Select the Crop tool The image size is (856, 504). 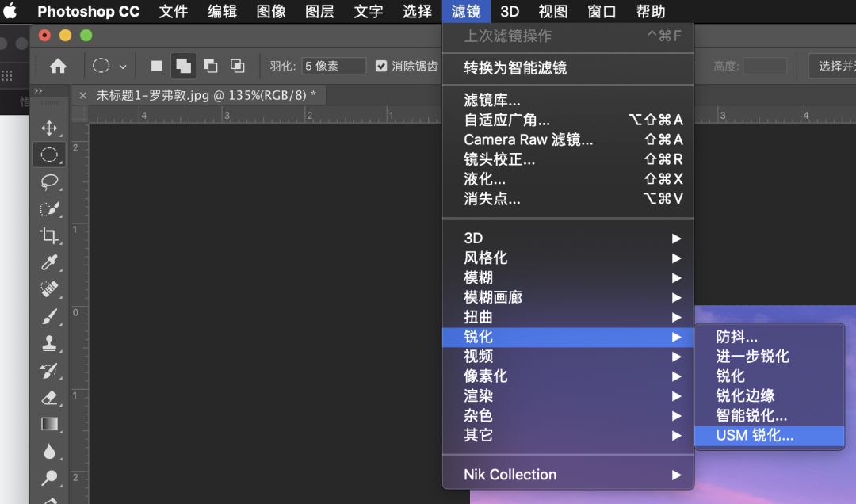[49, 236]
